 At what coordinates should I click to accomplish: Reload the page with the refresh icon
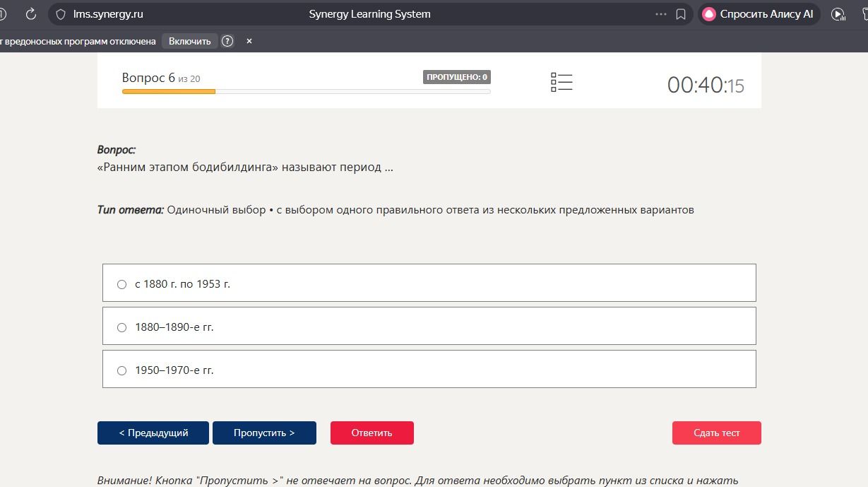pyautogui.click(x=30, y=13)
